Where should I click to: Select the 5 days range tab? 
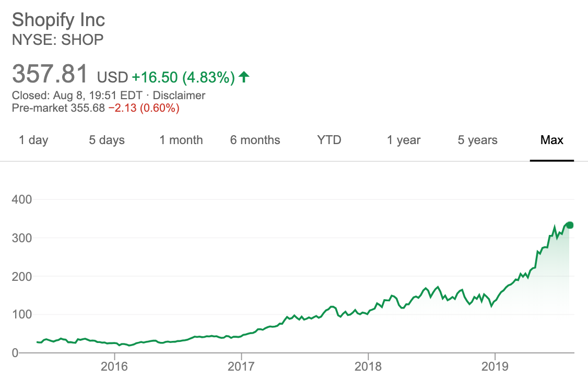click(107, 140)
